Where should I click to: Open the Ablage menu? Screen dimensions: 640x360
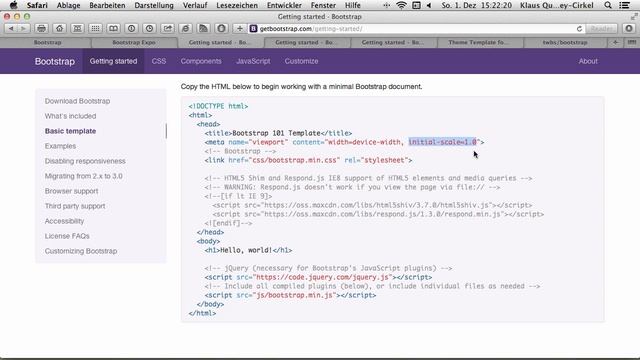[69, 5]
